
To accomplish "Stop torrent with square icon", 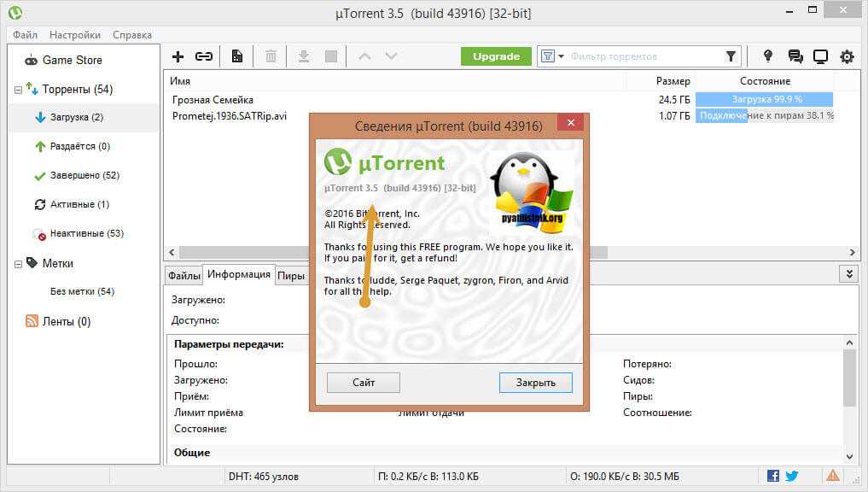I will point(331,56).
